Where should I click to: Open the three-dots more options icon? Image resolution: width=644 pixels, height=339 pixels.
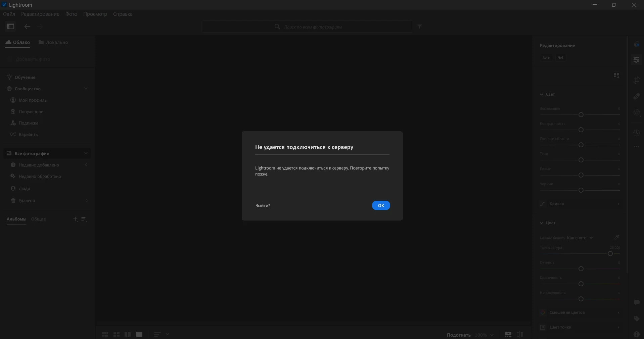coord(637,147)
